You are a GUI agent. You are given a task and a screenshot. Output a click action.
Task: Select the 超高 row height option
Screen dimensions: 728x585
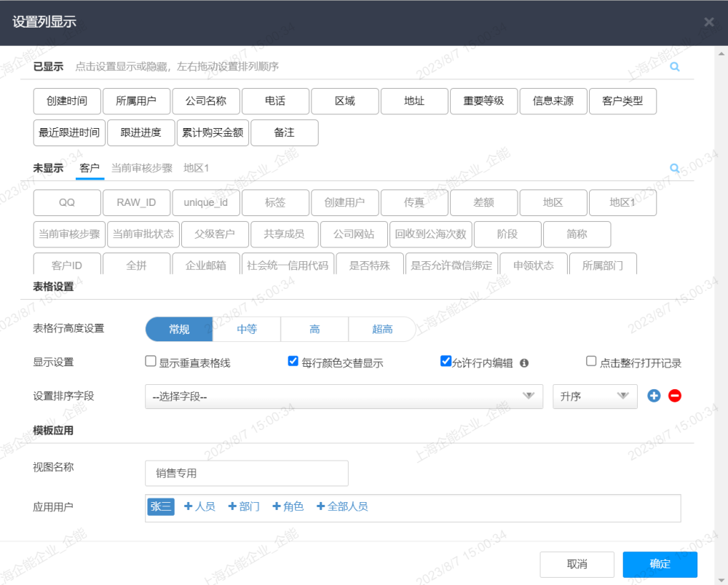click(382, 330)
